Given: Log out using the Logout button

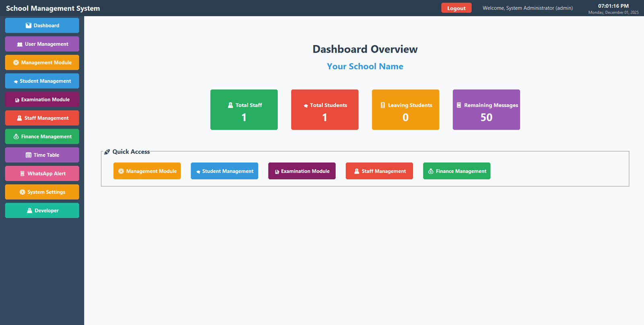Looking at the screenshot, I should point(456,8).
